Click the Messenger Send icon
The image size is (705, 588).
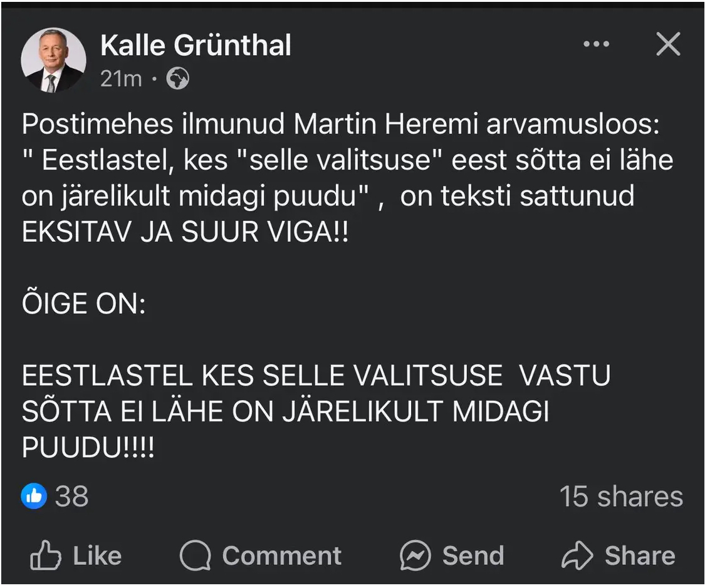(x=415, y=556)
